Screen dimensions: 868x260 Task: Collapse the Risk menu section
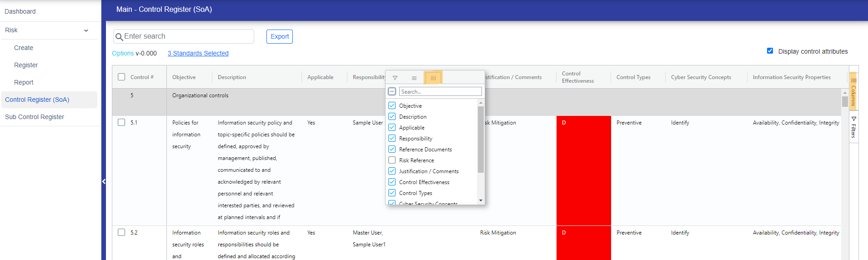[x=86, y=30]
